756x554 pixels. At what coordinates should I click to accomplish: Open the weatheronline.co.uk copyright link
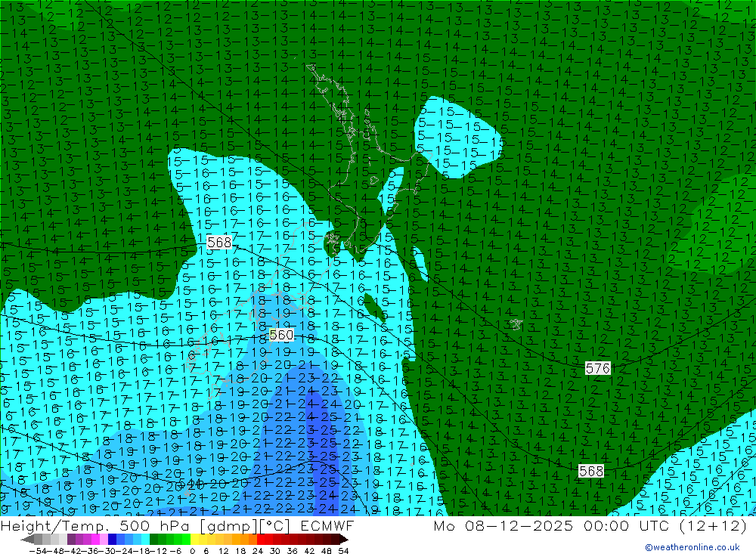[x=692, y=547]
